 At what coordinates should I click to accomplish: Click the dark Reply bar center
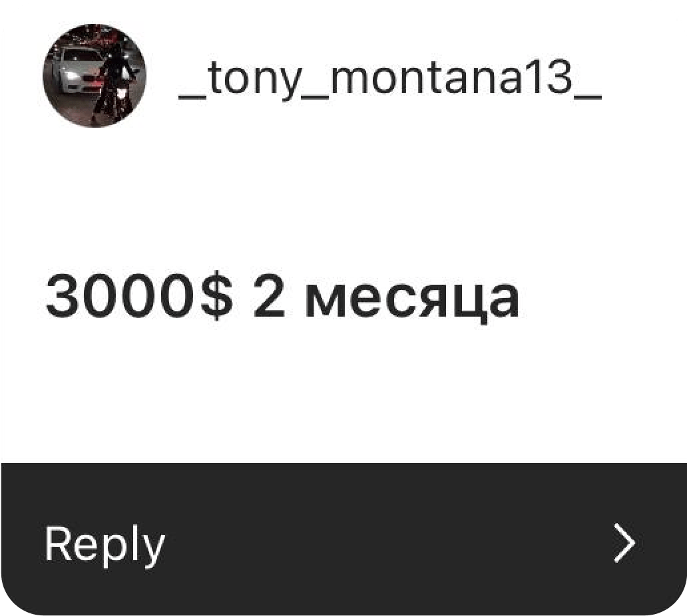point(343,539)
